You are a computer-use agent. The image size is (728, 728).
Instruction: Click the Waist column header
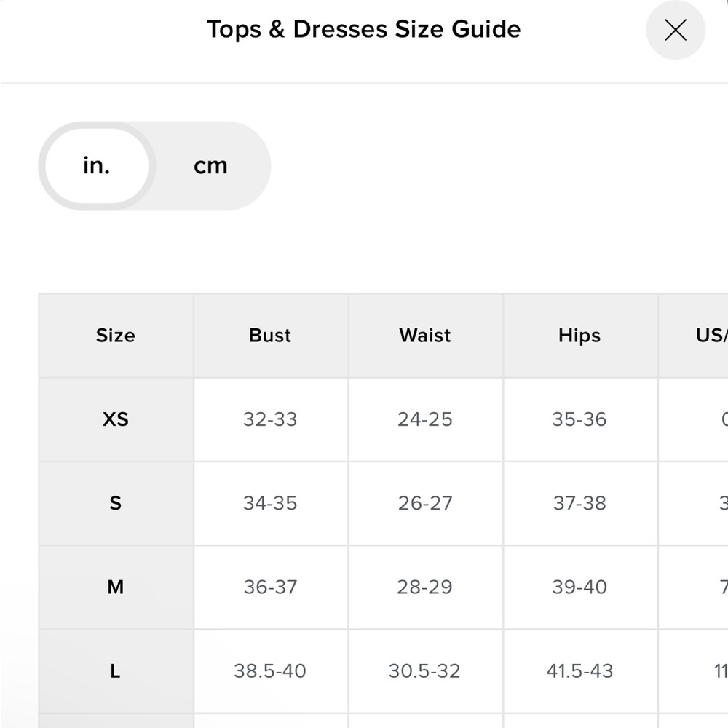click(425, 335)
